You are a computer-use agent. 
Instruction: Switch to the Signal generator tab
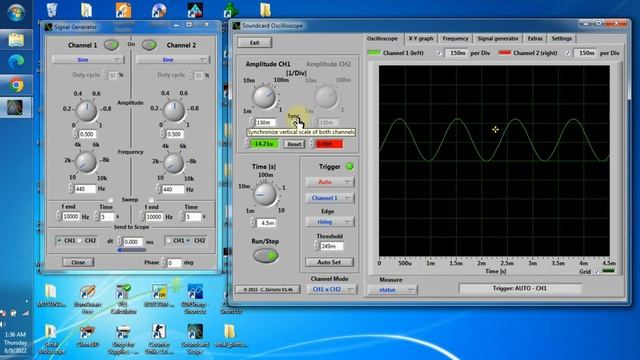point(498,38)
